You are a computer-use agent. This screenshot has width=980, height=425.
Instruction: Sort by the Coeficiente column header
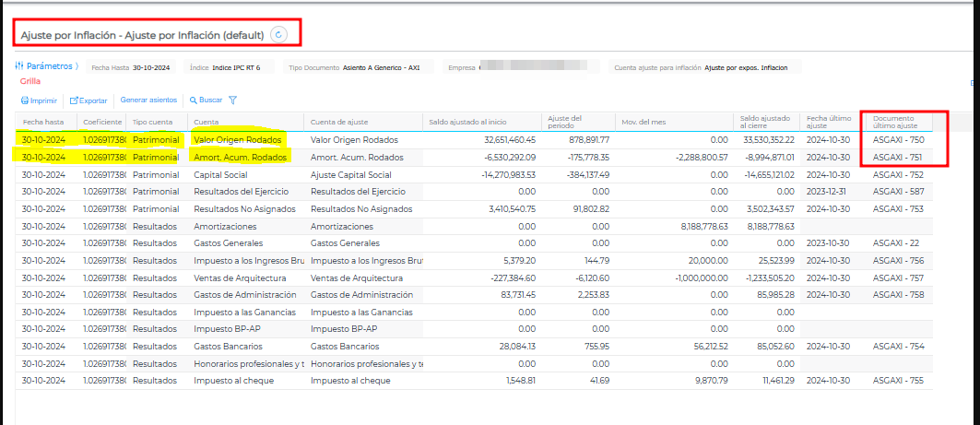[101, 122]
